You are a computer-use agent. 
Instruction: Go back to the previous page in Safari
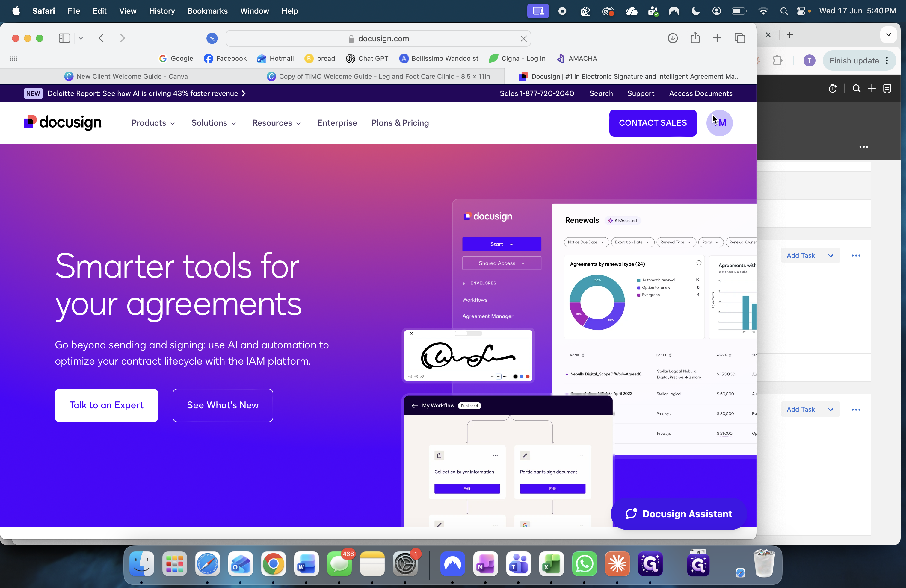click(101, 38)
